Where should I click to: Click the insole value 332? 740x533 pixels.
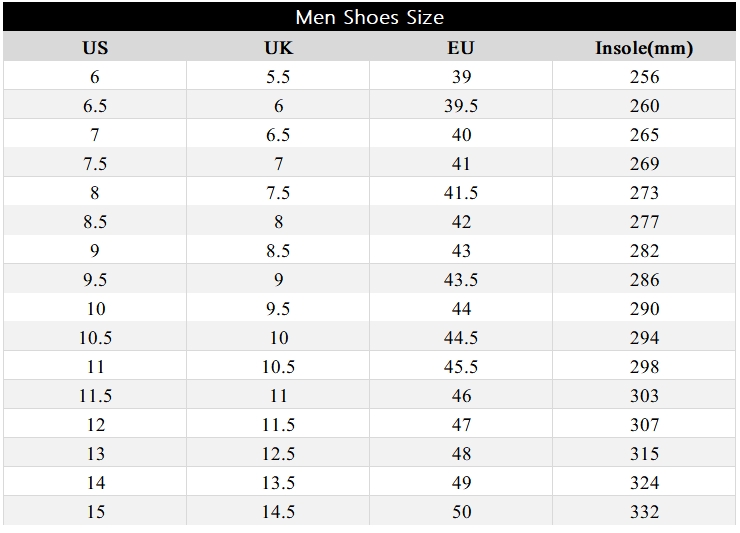(644, 512)
